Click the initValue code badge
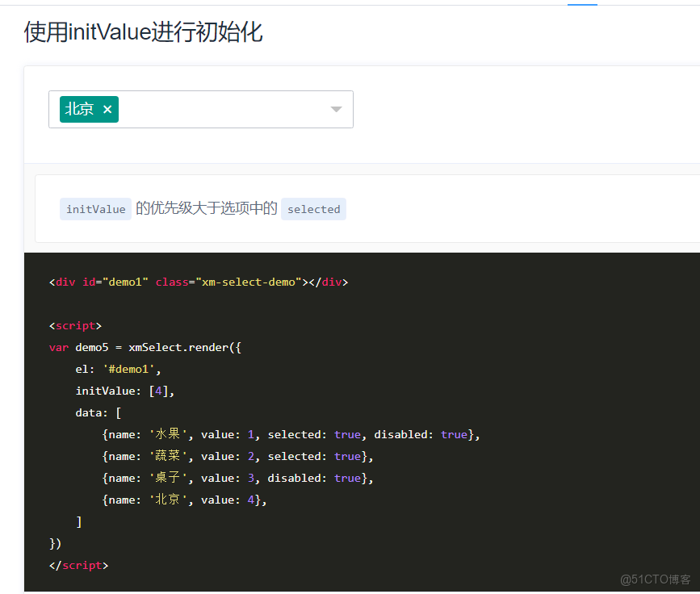Viewport: 700px width, 594px height. 95,209
